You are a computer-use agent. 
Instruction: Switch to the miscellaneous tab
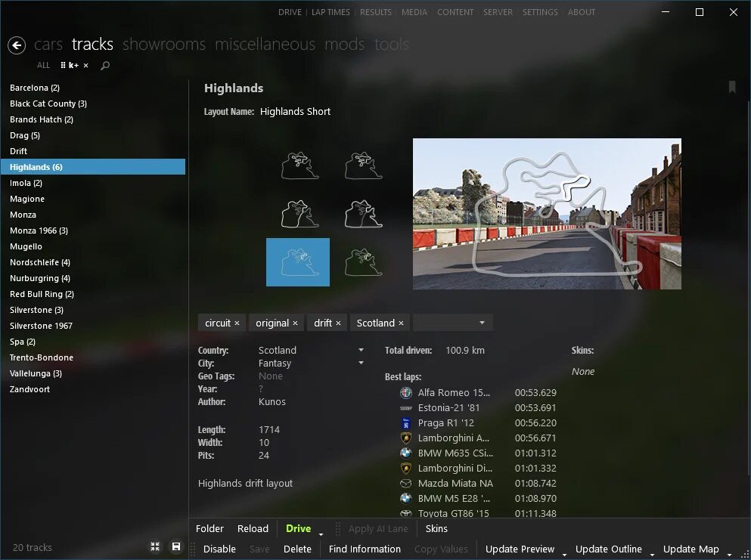point(265,45)
